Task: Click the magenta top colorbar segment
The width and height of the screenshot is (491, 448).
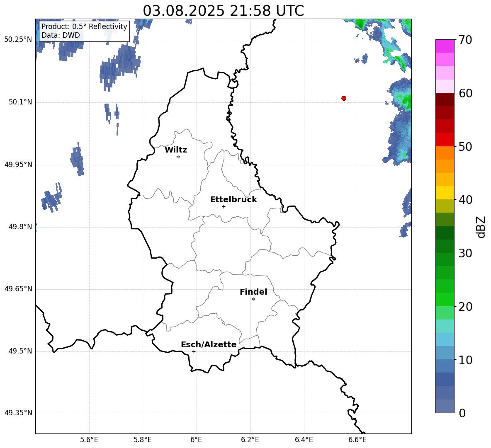Action: [x=445, y=46]
